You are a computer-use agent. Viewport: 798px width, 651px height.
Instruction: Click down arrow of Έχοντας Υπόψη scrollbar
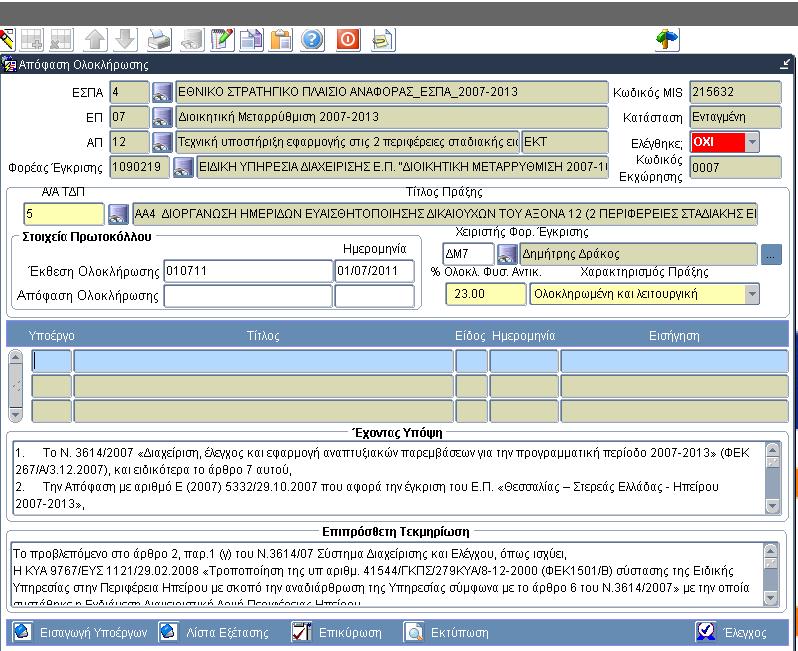772,506
